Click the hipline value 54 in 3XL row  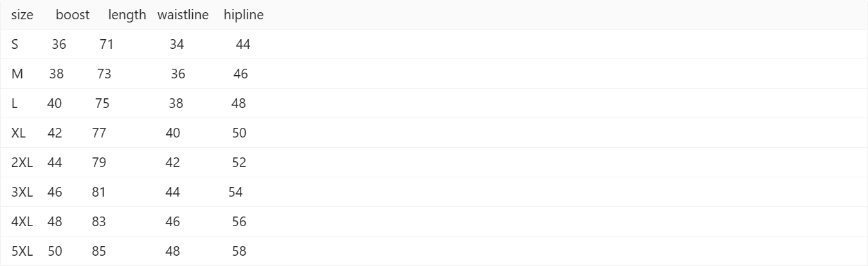(235, 192)
